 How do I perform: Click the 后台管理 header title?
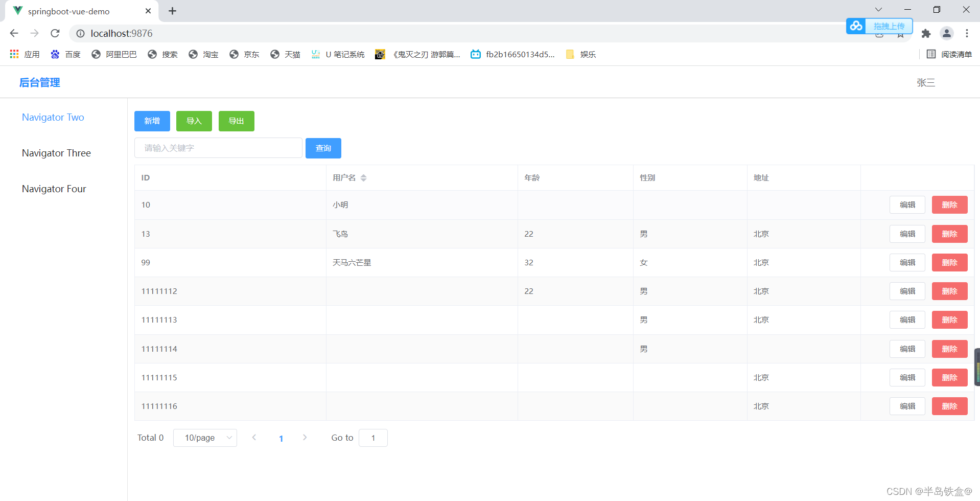pos(40,82)
